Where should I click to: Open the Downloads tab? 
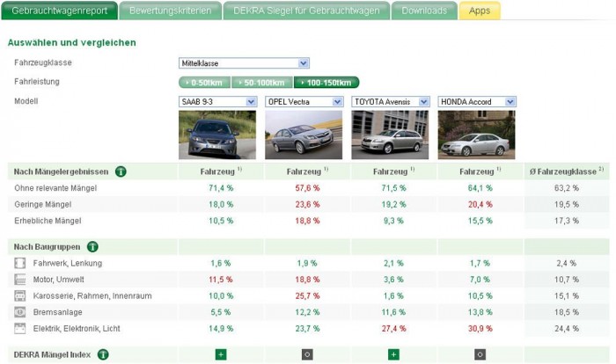[424, 11]
